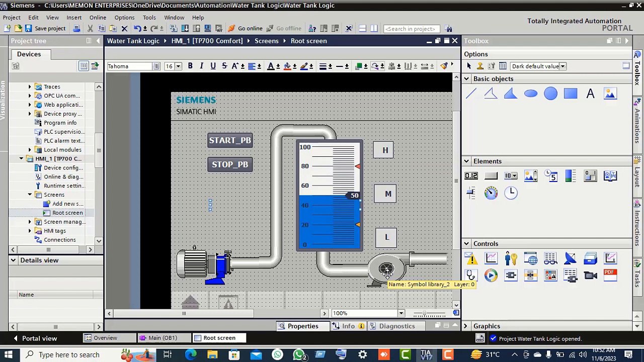The width and height of the screenshot is (644, 362).
Task: Pick the Graphic I/O field element
Action: pos(531,175)
